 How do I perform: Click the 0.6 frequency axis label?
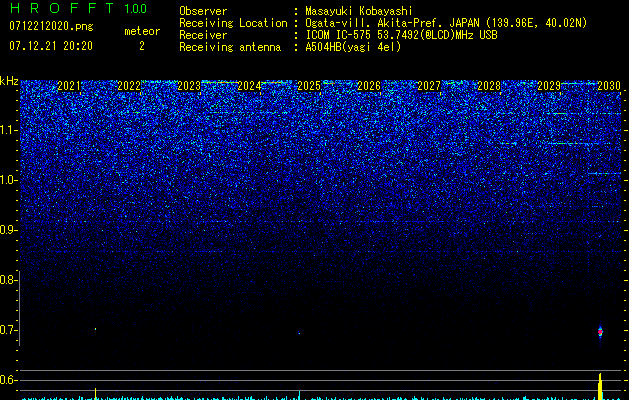click(8, 380)
